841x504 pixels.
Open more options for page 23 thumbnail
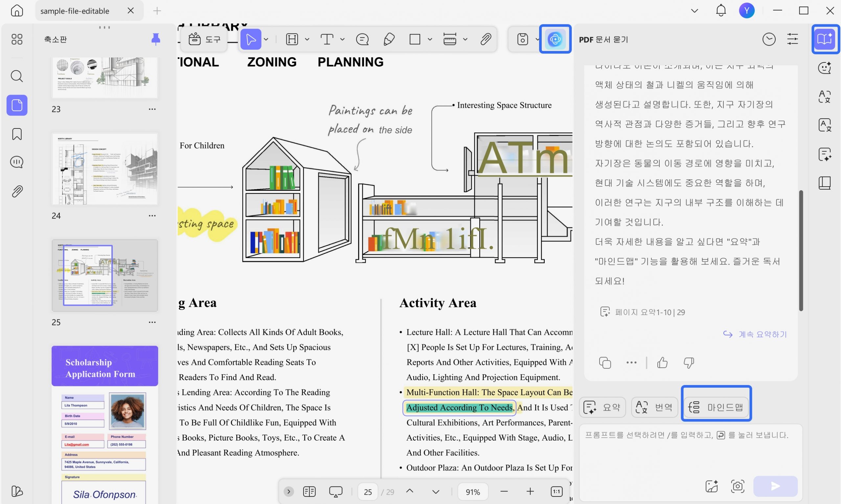(152, 109)
